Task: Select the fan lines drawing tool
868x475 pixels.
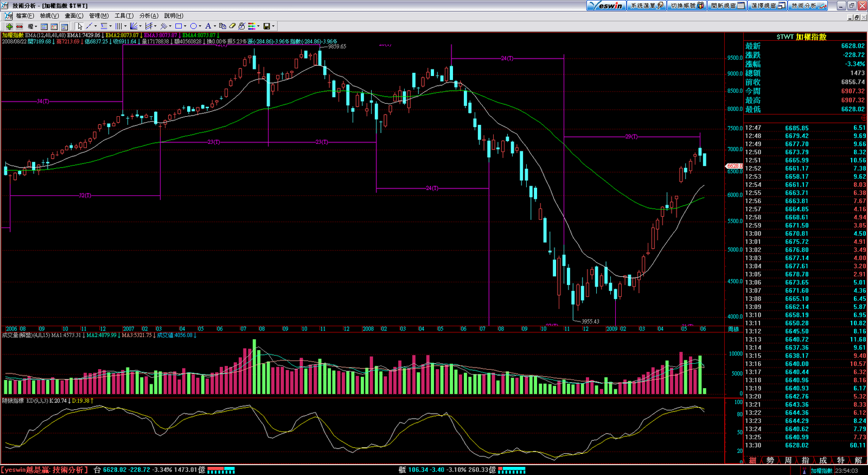Action: click(x=133, y=26)
